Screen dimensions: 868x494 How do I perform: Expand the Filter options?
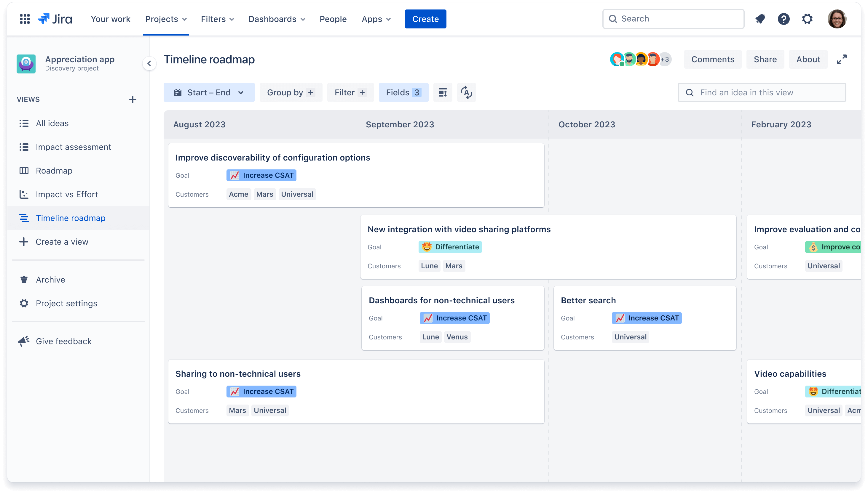[x=349, y=92]
